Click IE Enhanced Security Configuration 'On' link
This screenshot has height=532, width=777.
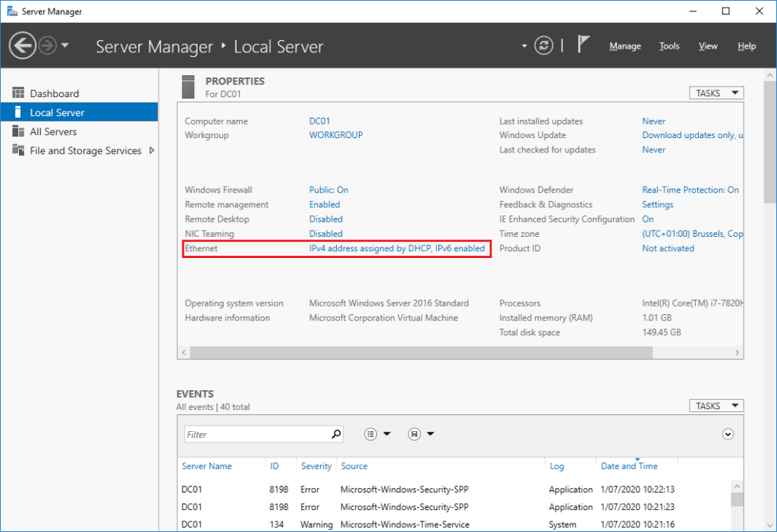[x=648, y=219]
